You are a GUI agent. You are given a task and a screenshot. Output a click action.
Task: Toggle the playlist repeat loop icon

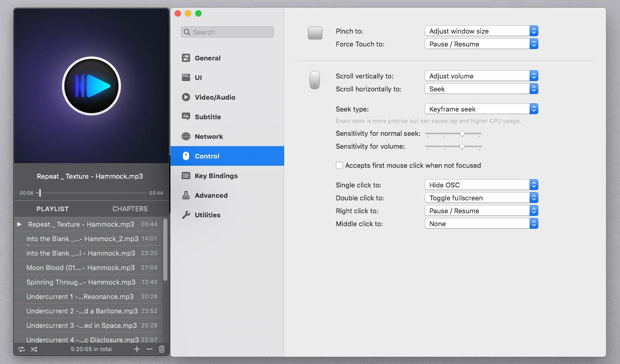[21, 350]
